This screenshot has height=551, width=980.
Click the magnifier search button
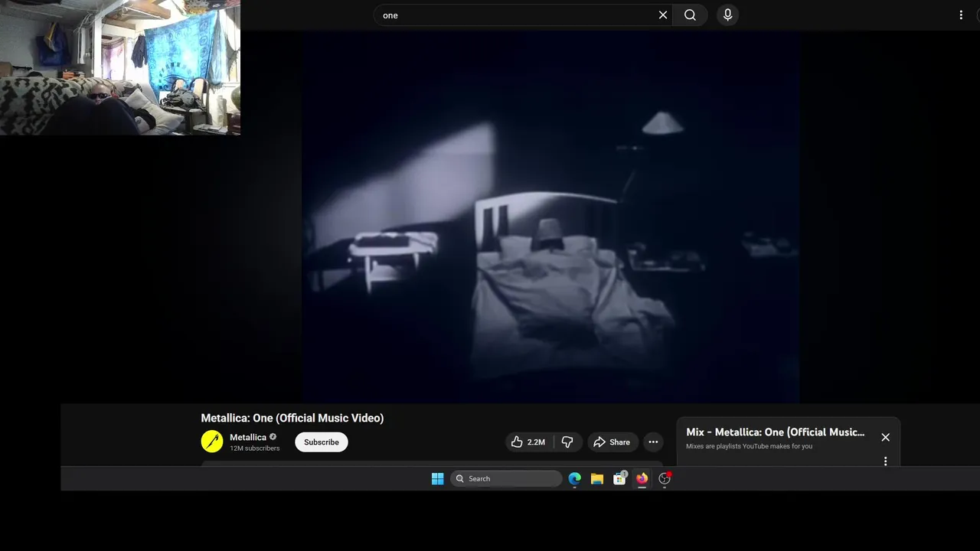coord(690,15)
